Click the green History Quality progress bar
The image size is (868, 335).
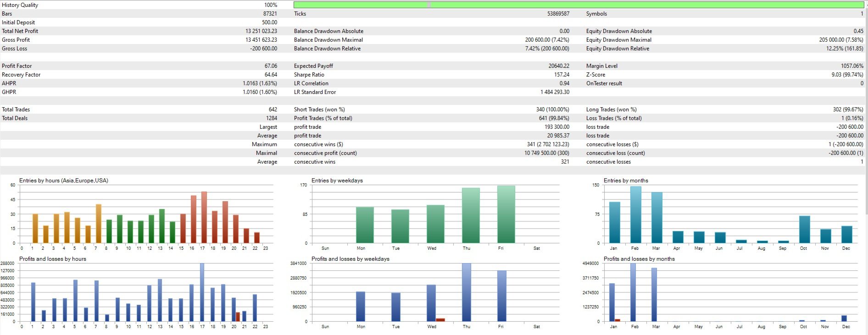(579, 5)
